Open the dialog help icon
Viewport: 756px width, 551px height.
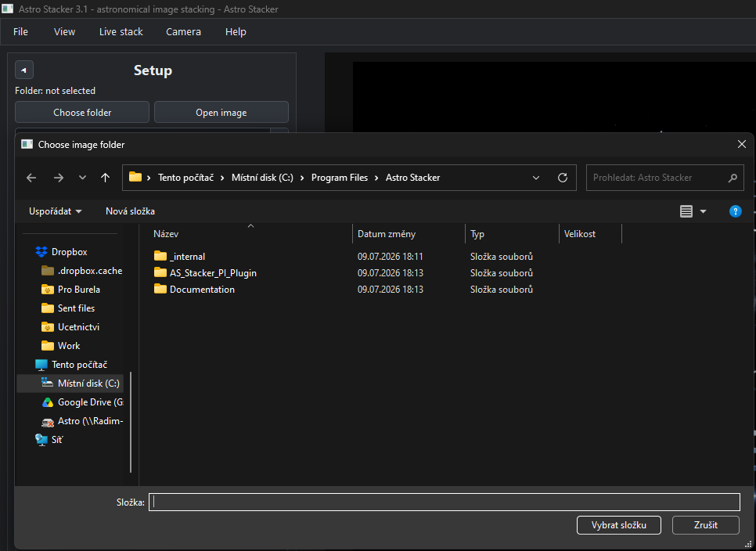736,211
